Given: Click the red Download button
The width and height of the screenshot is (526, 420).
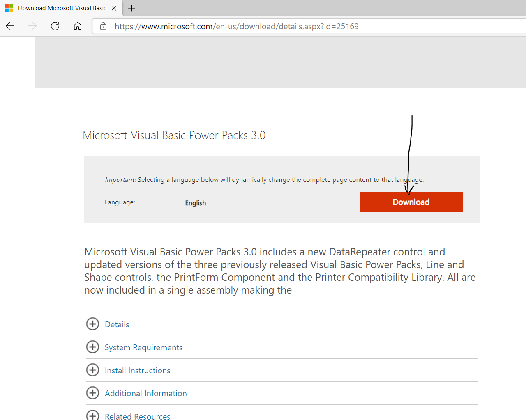Looking at the screenshot, I should coord(411,202).
